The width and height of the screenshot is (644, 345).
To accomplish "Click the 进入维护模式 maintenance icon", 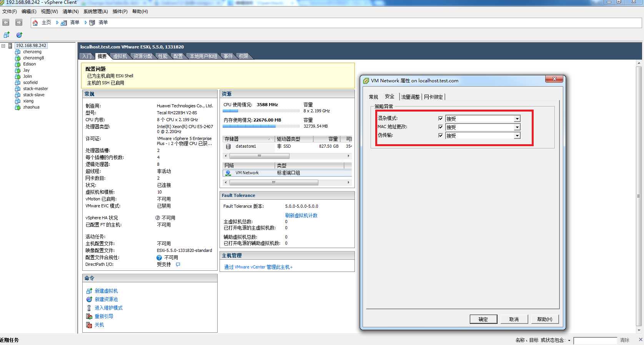I will (89, 308).
